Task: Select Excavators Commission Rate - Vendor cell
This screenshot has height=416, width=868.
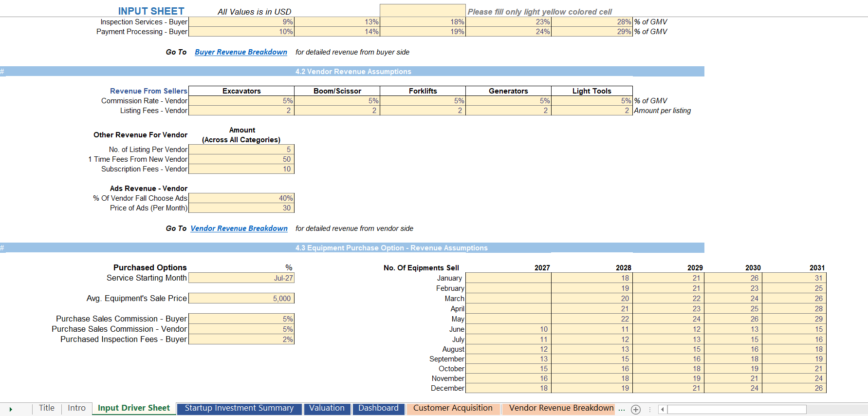Action: coord(241,101)
